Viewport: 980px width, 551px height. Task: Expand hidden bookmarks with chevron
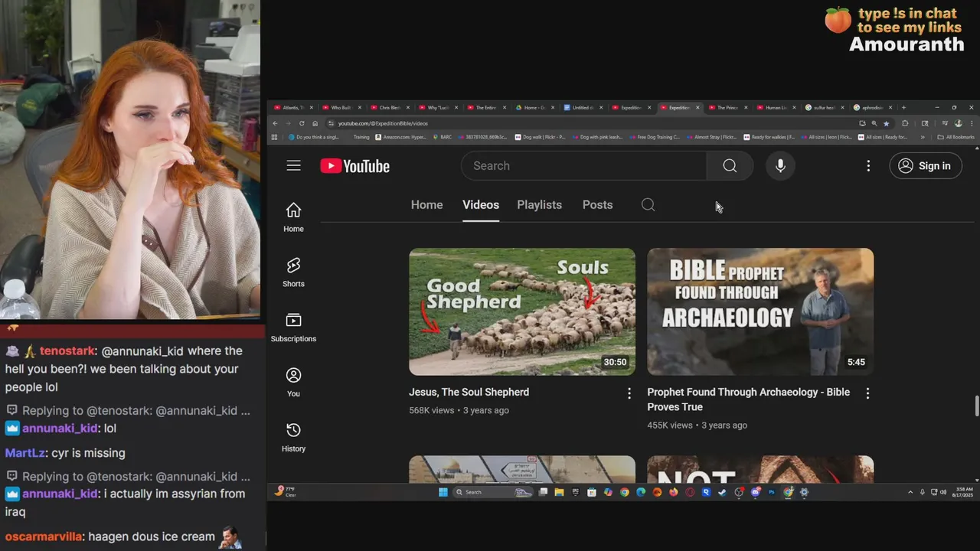pyautogui.click(x=922, y=137)
